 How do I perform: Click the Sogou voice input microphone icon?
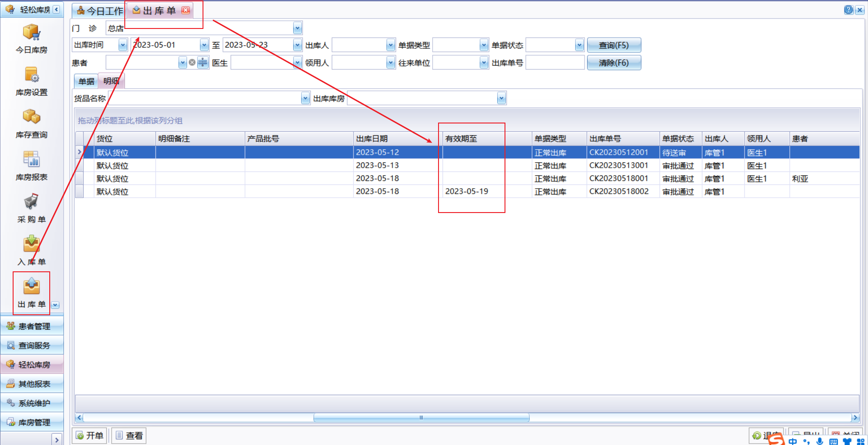[820, 441]
